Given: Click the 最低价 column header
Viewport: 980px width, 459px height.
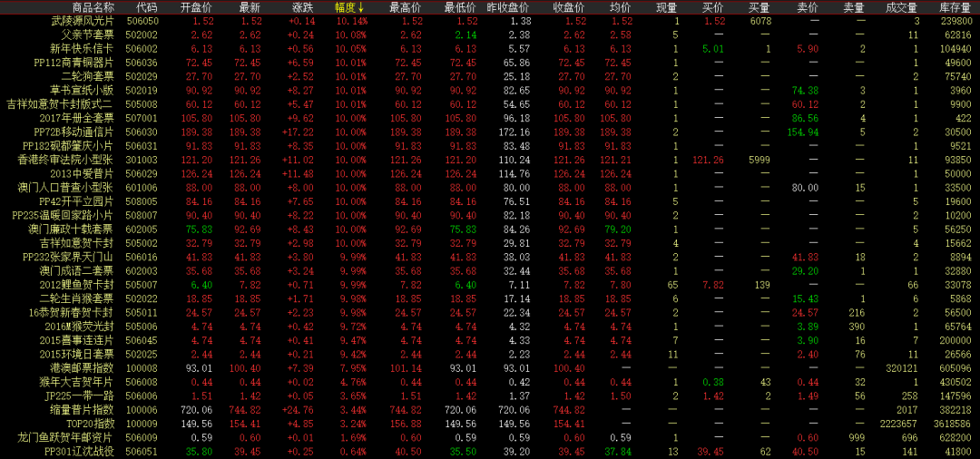Looking at the screenshot, I should tap(459, 7).
